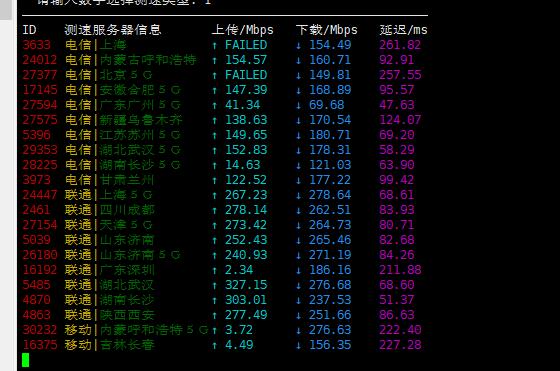Select latency value 47.63 for ID 27594
This screenshot has width=560, height=371.
coord(396,105)
